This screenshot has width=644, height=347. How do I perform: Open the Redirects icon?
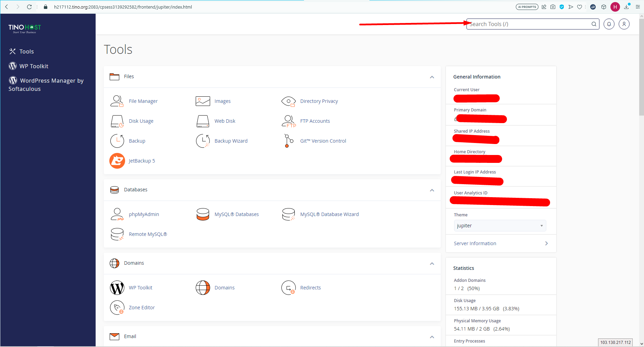tap(288, 288)
